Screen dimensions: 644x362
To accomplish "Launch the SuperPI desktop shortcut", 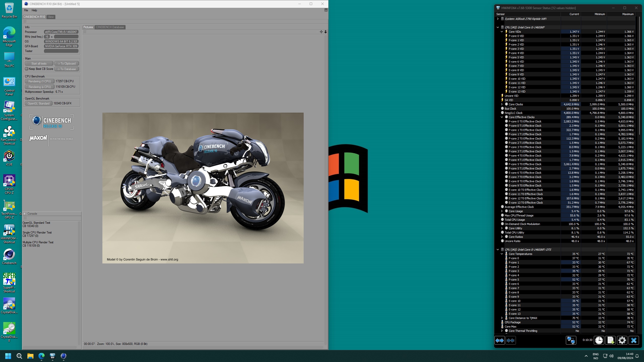I will pos(9,283).
